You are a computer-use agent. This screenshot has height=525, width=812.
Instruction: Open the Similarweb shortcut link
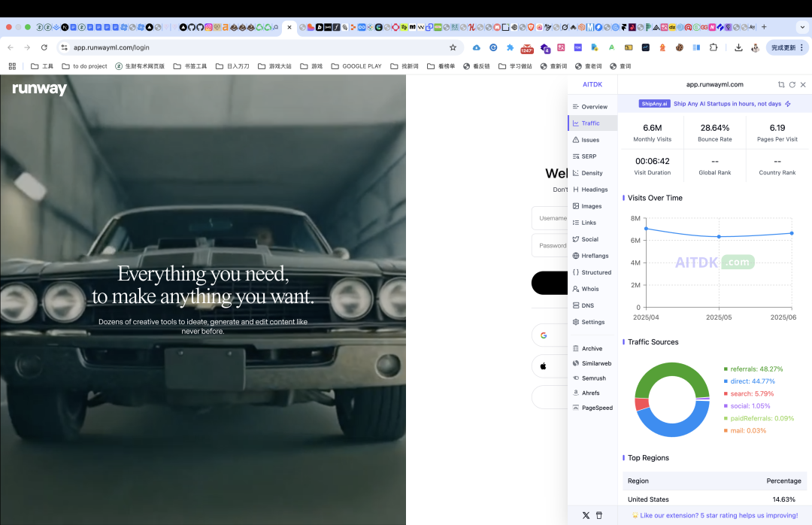pyautogui.click(x=592, y=364)
